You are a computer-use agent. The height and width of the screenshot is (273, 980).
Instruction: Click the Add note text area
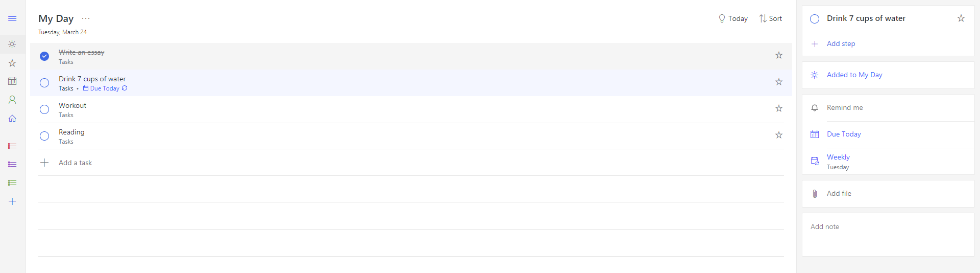(888, 234)
